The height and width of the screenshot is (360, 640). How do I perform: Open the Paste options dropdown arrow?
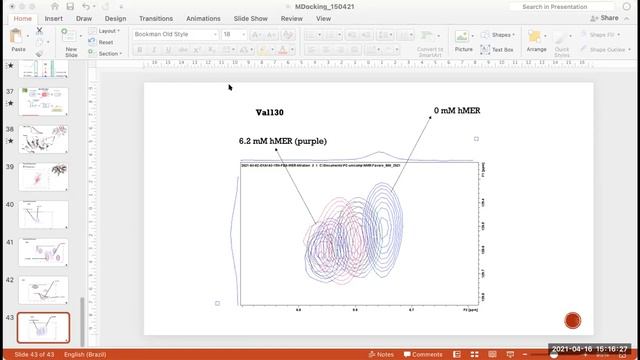pos(28,36)
